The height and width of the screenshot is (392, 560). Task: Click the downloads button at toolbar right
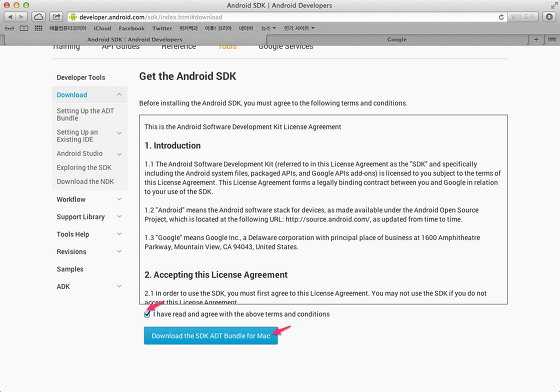coord(549,17)
